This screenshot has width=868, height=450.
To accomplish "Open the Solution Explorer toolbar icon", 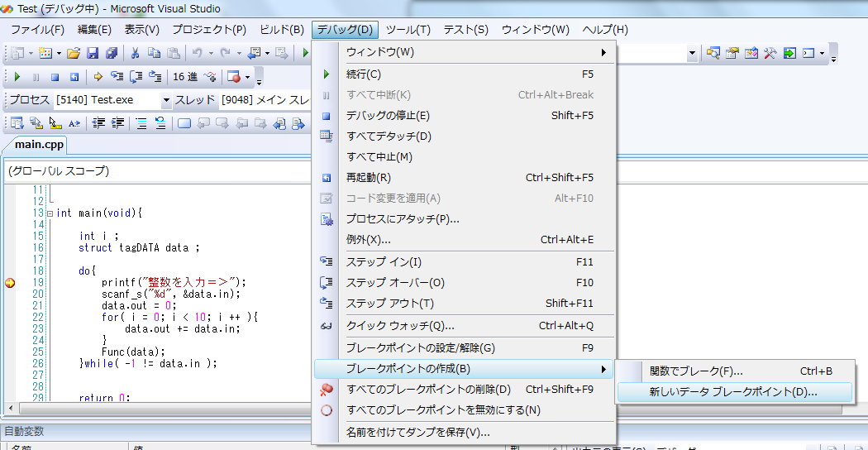I will (x=713, y=53).
